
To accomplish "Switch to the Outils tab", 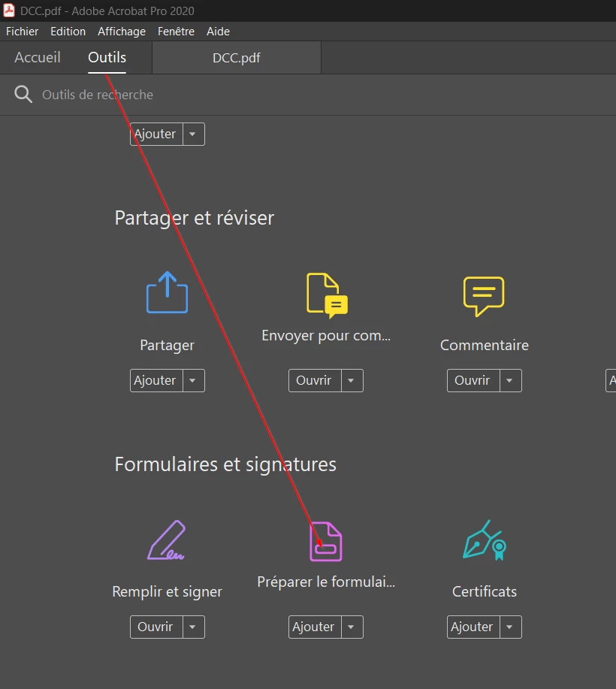I will (x=107, y=58).
